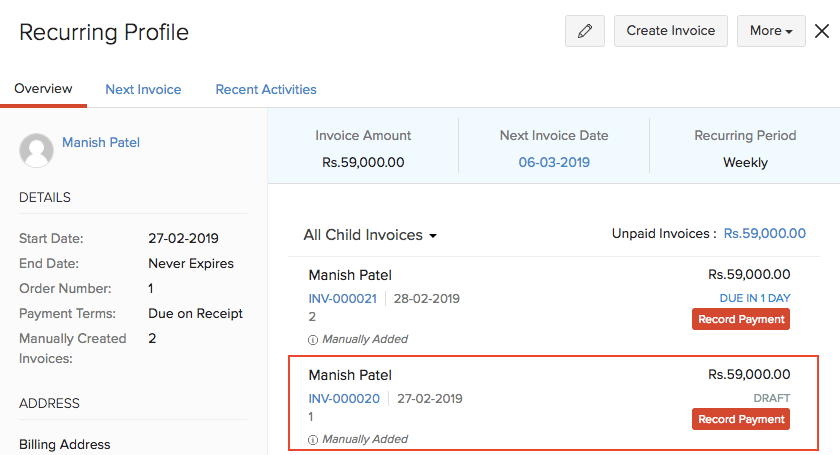Open invoice link INV-000020
Image resolution: width=840 pixels, height=455 pixels.
pyautogui.click(x=342, y=398)
